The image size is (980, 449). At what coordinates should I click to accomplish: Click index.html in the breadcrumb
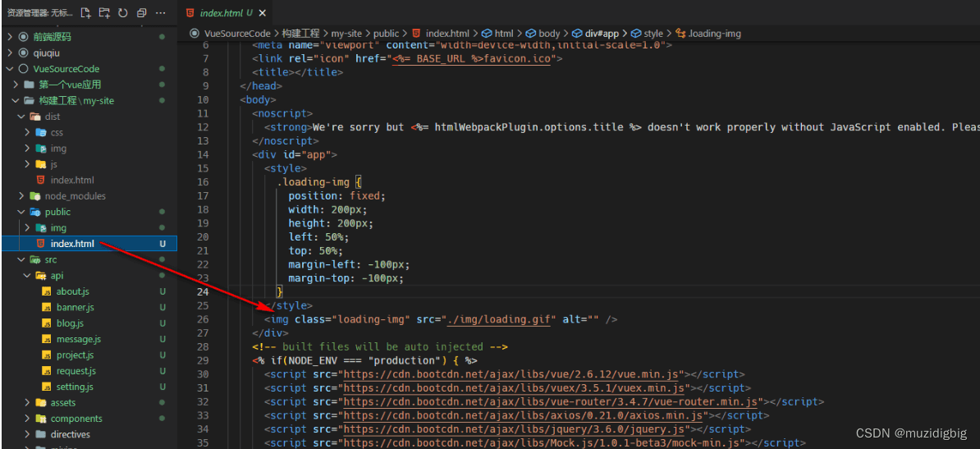446,33
